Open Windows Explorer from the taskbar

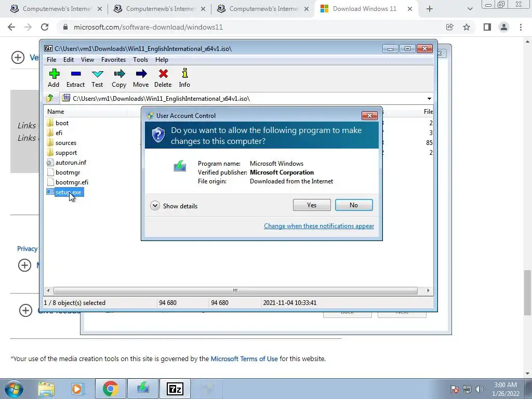(x=46, y=389)
